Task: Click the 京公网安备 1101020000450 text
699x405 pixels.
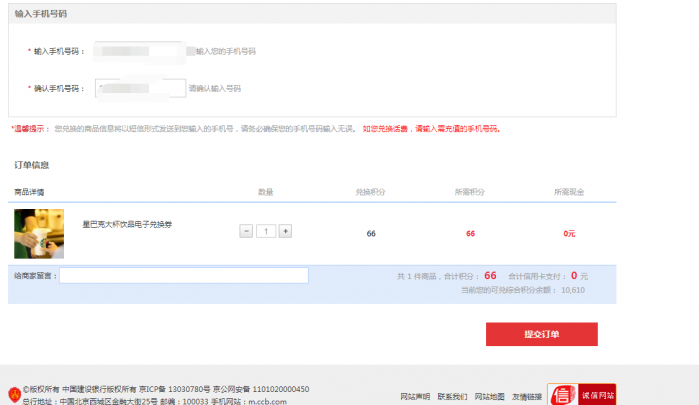Action: (x=261, y=389)
